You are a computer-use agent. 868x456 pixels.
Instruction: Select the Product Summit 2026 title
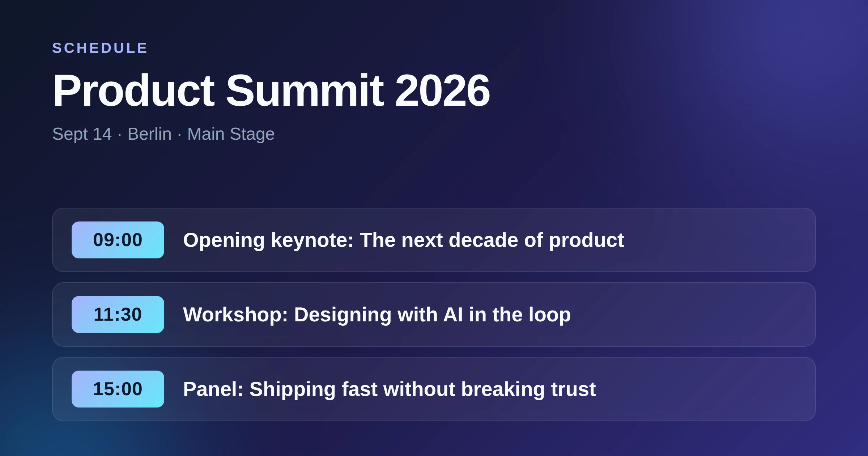[x=271, y=90]
